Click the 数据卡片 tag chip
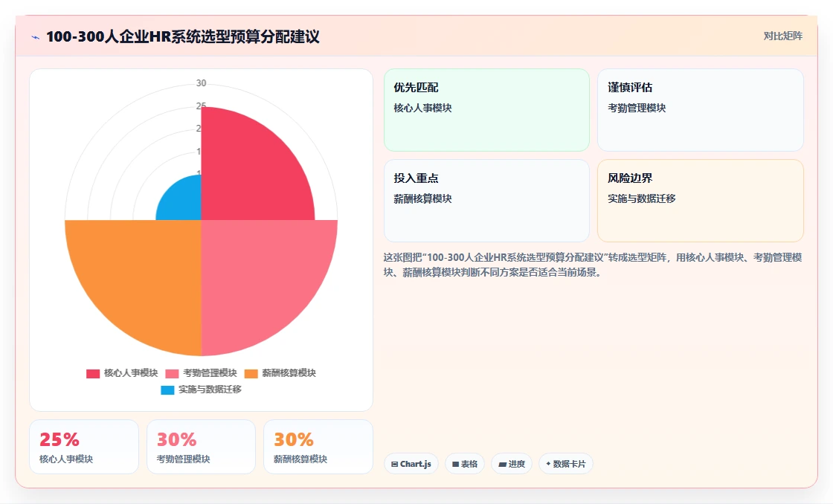This screenshot has height=504, width=833. [566, 464]
